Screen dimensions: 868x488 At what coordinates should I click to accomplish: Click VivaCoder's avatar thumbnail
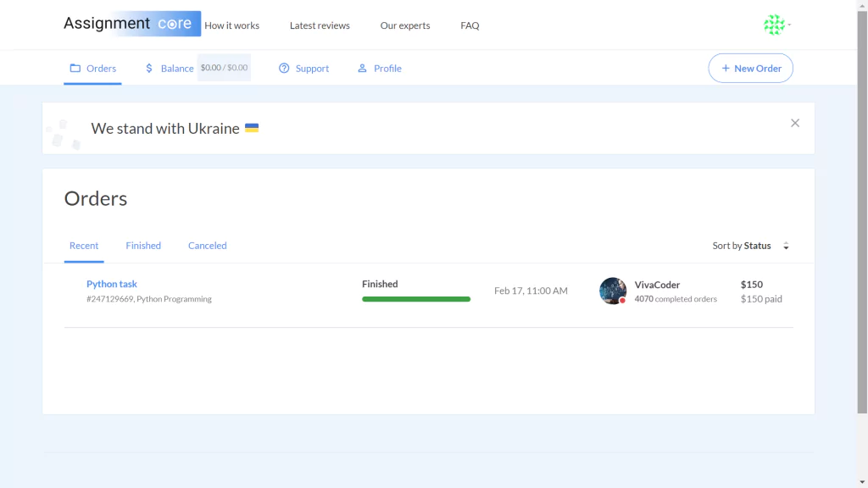tap(613, 291)
